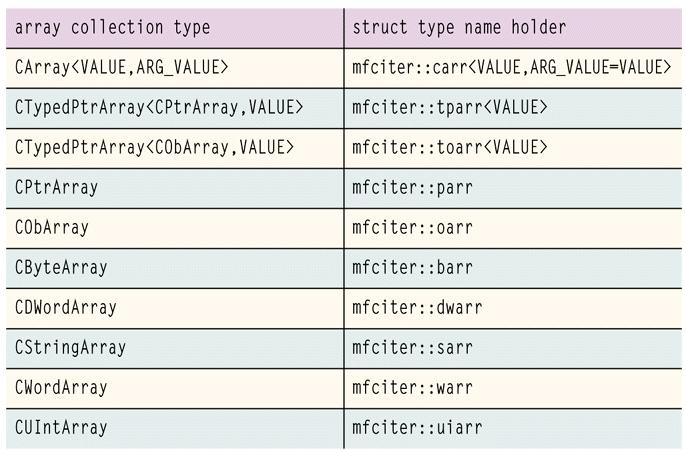Click the "array collection type" column header
Image resolution: width=686 pixels, height=450 pixels.
pos(113,27)
